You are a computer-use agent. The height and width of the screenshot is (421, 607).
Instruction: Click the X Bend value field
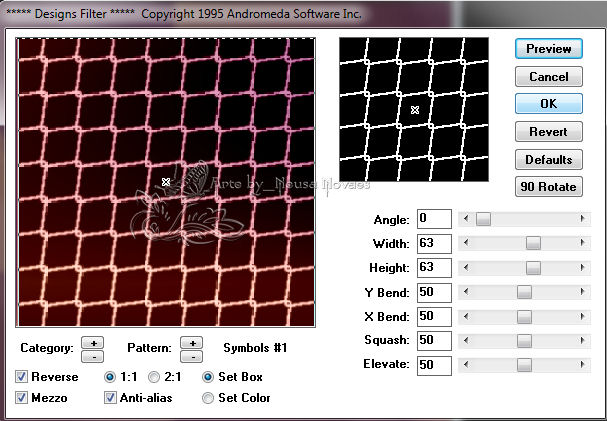point(434,317)
